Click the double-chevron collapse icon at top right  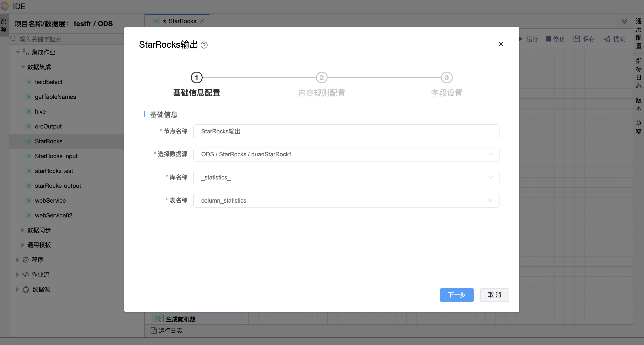(624, 21)
